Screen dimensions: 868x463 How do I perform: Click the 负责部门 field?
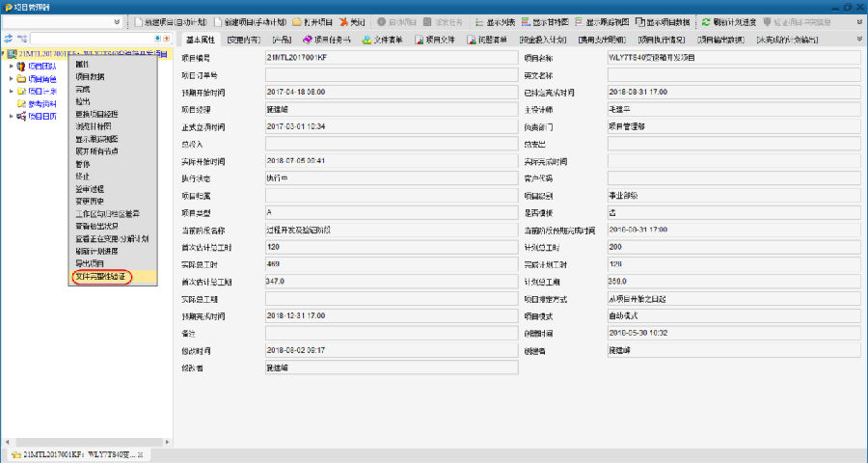pos(734,126)
